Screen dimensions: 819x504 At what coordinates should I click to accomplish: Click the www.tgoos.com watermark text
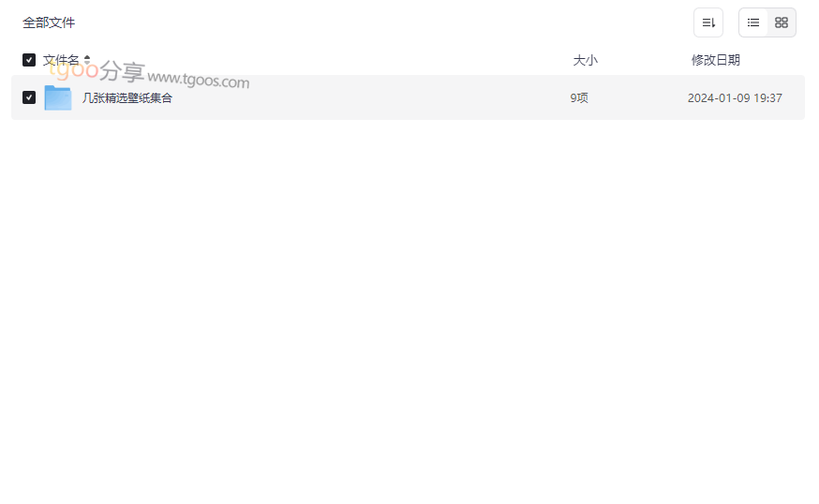[x=199, y=80]
